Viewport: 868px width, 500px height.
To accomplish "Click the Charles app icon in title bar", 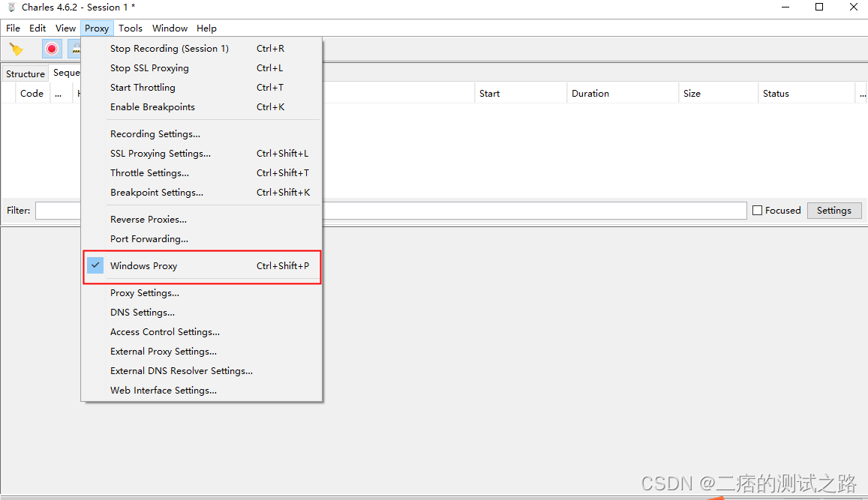I will coord(11,7).
